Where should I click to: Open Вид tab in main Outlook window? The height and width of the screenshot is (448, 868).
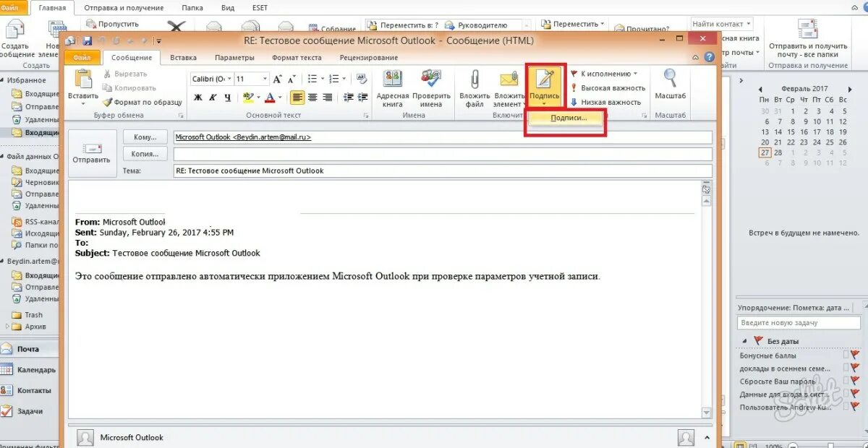click(x=227, y=8)
